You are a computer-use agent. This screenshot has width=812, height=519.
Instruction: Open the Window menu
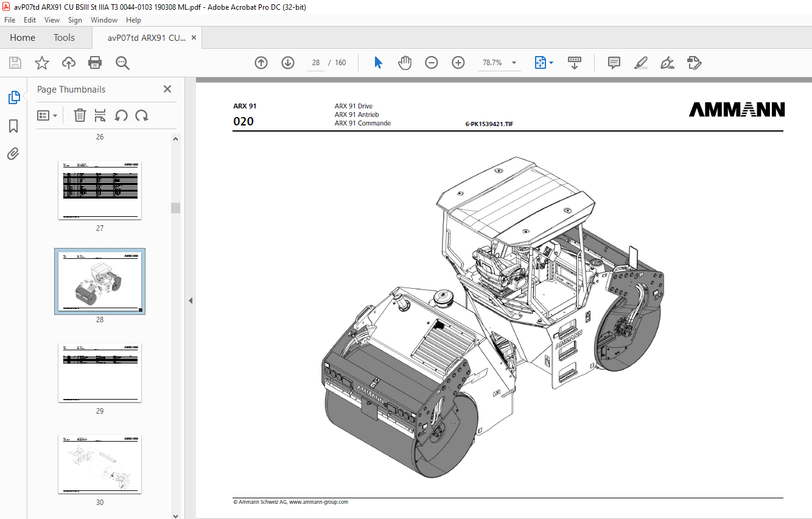(x=104, y=20)
